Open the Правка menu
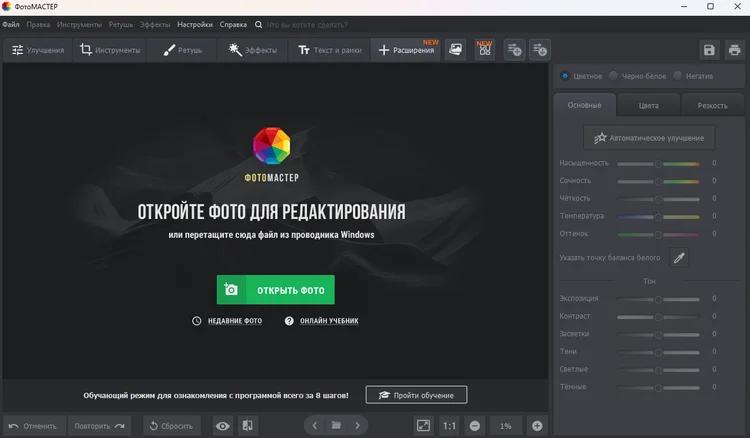The height and width of the screenshot is (438, 750). click(38, 24)
